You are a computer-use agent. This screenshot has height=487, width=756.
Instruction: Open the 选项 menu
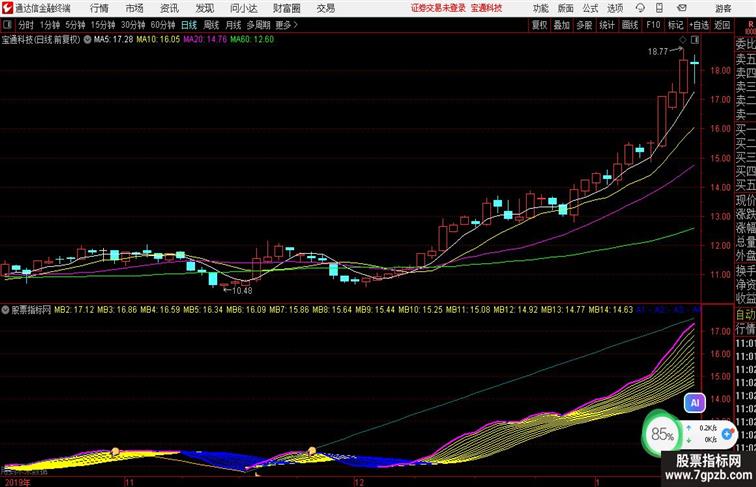(x=615, y=8)
